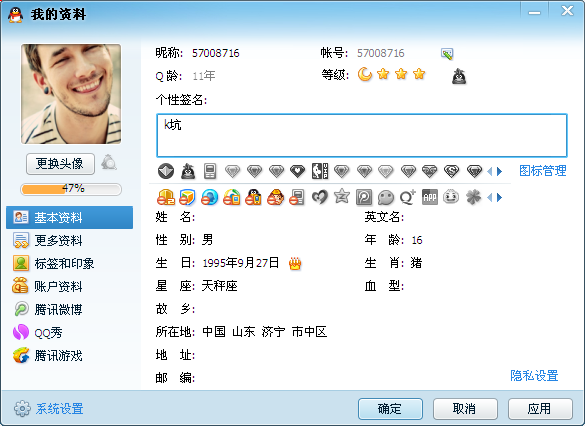
Task: Open the 图标管理 link
Action: (x=543, y=171)
